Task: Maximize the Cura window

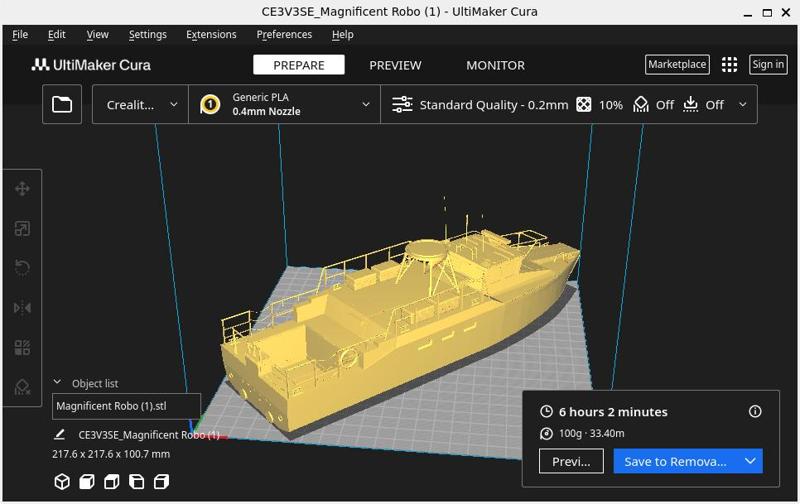Action: pyautogui.click(x=767, y=13)
